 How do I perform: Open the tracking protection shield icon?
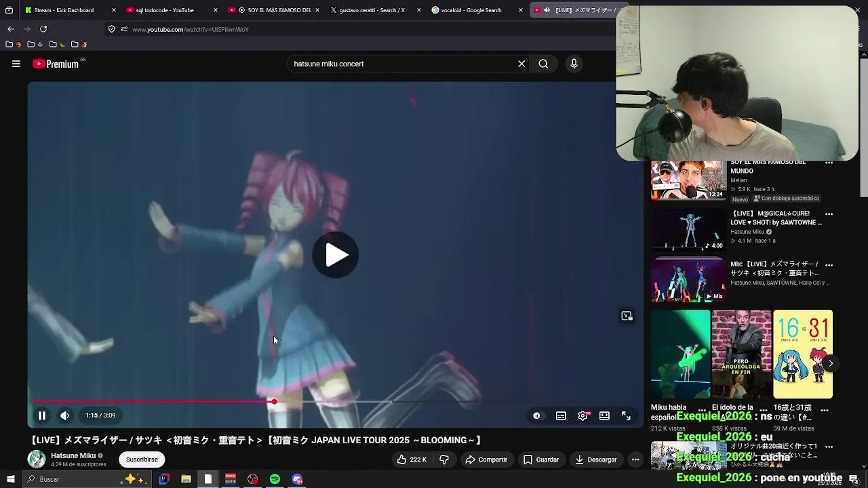tap(111, 29)
